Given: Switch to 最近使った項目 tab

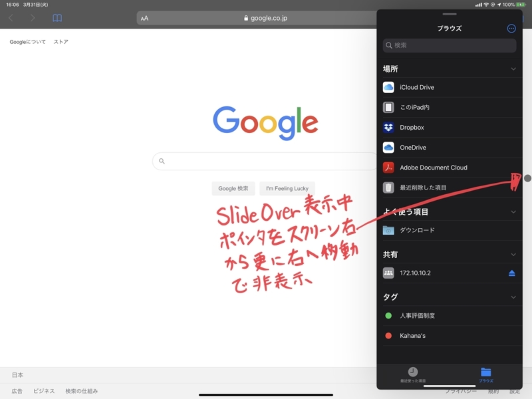Looking at the screenshot, I should [413, 375].
